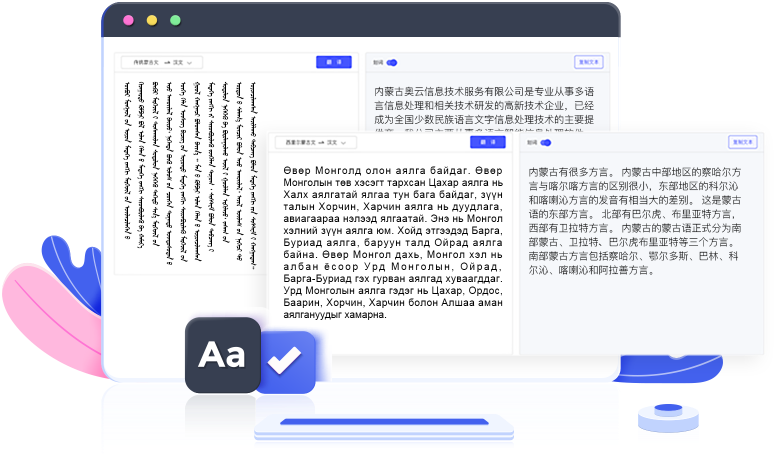Click the green window control dot

175,20
